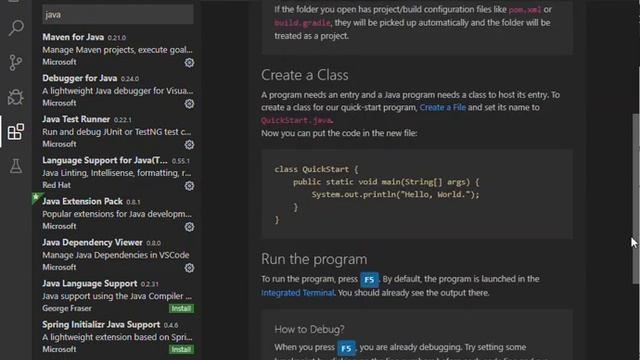Image resolution: width=640 pixels, height=360 pixels.
Task: Click 'Popular extensions for Java' description
Action: 117,214
